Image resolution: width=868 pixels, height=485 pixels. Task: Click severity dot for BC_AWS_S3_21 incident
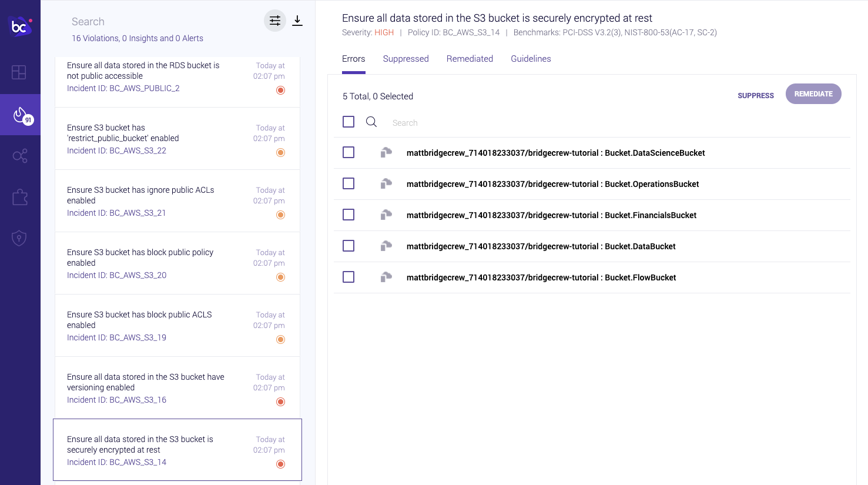click(x=281, y=215)
